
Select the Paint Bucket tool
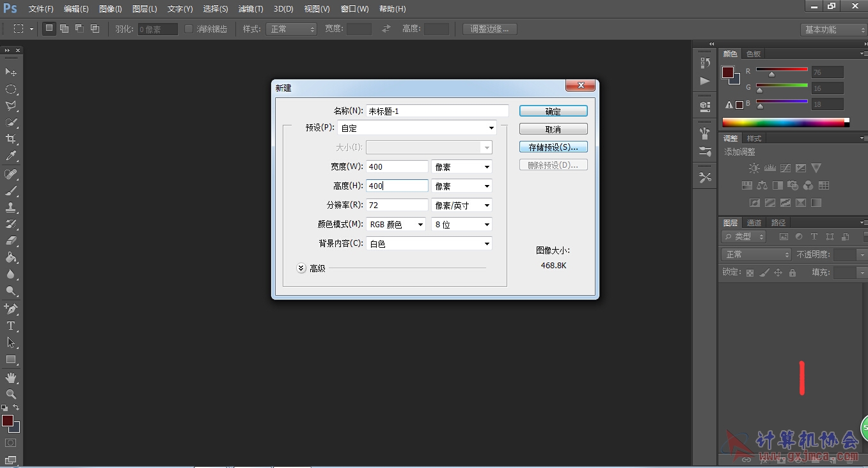11,257
